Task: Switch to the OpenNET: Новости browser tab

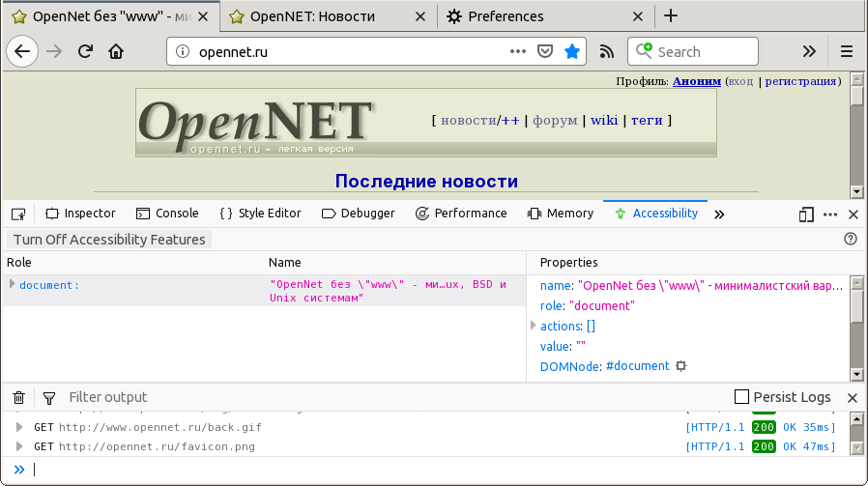Action: tap(319, 16)
